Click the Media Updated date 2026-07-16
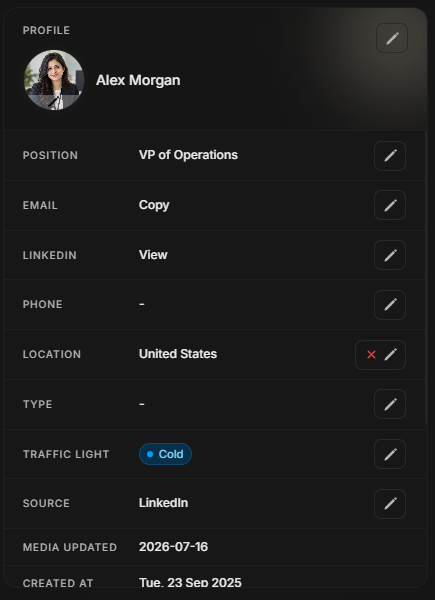 [x=173, y=547]
